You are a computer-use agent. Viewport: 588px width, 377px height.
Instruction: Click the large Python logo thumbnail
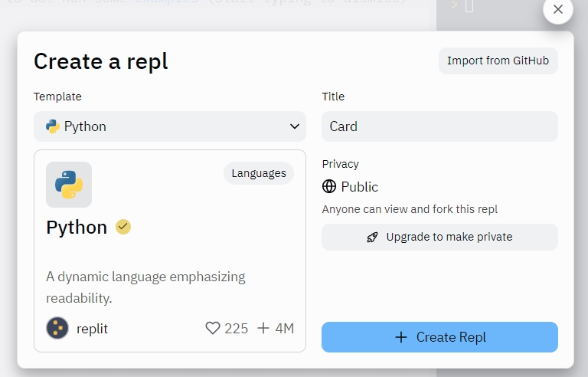tap(69, 185)
